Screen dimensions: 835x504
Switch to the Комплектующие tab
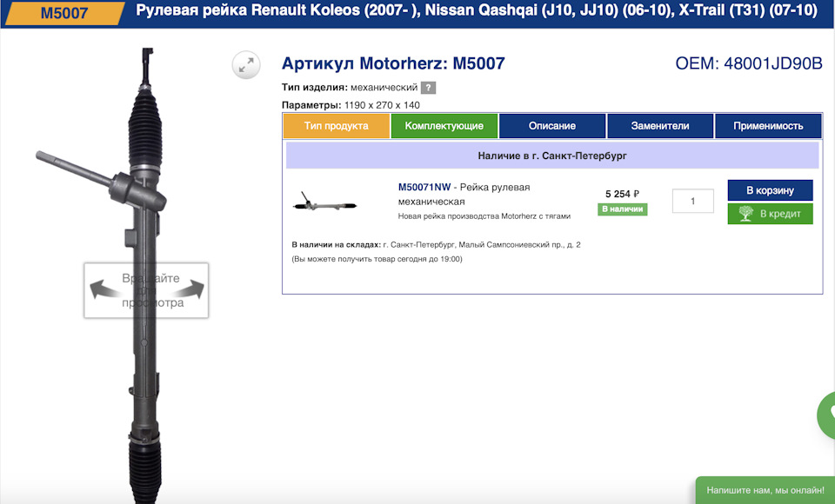pos(444,126)
